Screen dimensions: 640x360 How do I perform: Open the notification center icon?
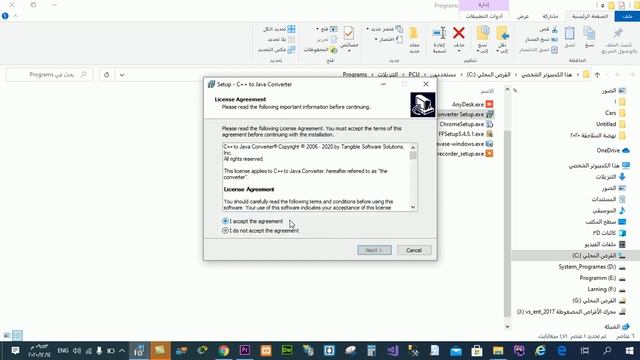(x=15, y=351)
